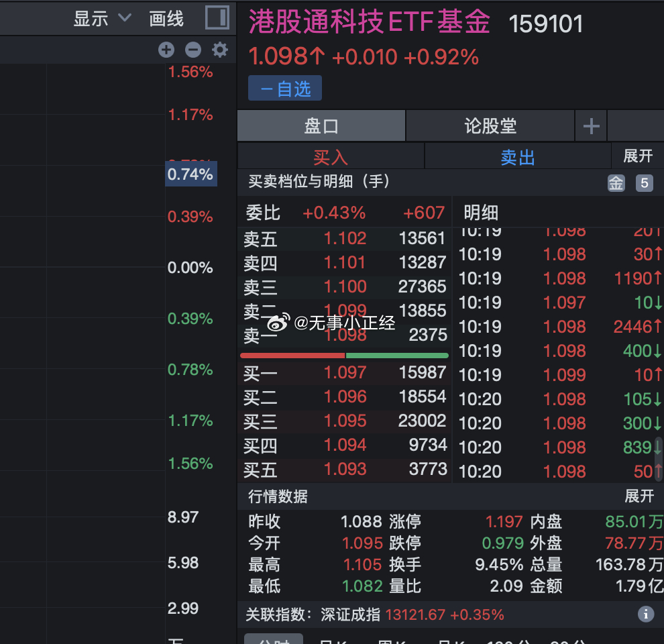
Task: Click the 8.97 volume axis label
Action: coord(183,517)
